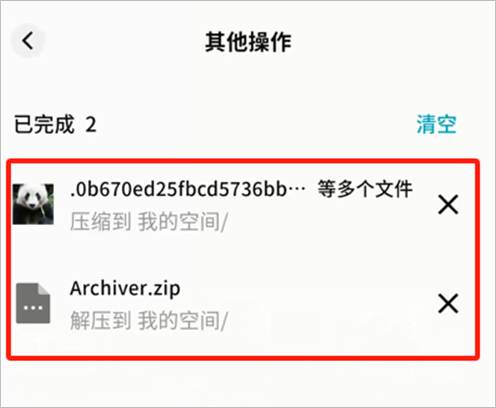Image resolution: width=496 pixels, height=408 pixels.
Task: Select the Archiver.zip file name
Action: tap(125, 289)
